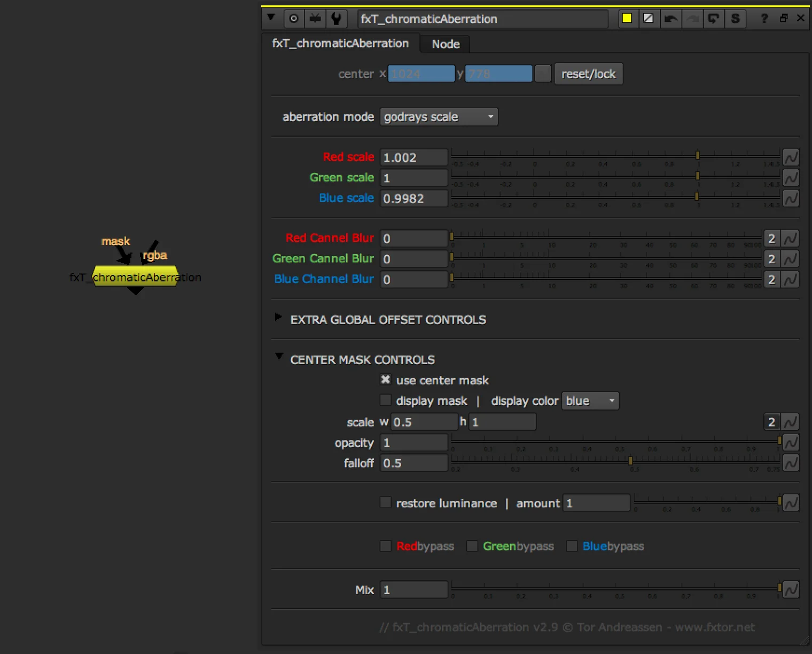Revert knobs using the loop arrow icon
Image resolution: width=812 pixels, height=654 pixels.
point(714,18)
